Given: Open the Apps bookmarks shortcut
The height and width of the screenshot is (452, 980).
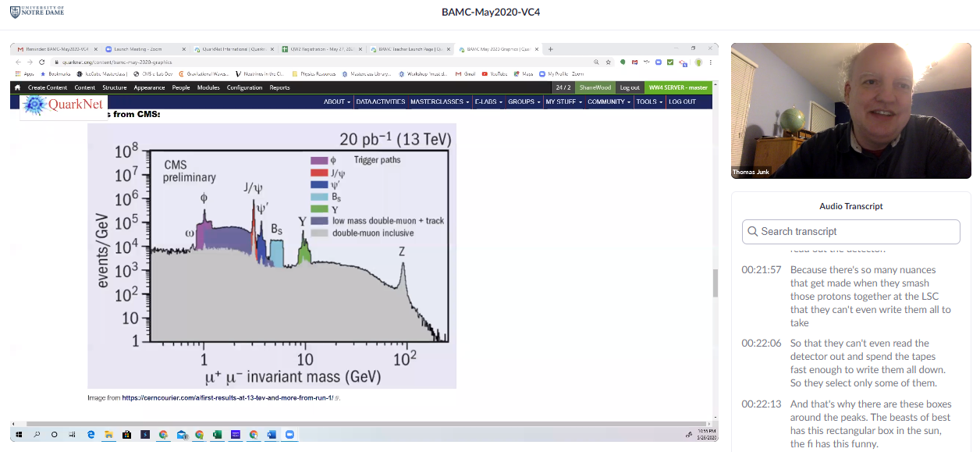Looking at the screenshot, I should click(x=24, y=74).
